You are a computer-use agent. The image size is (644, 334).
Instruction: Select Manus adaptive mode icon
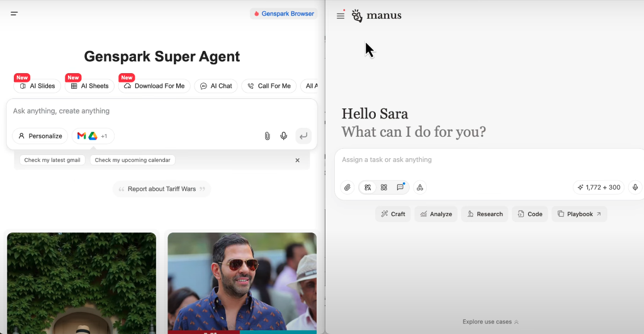point(368,187)
